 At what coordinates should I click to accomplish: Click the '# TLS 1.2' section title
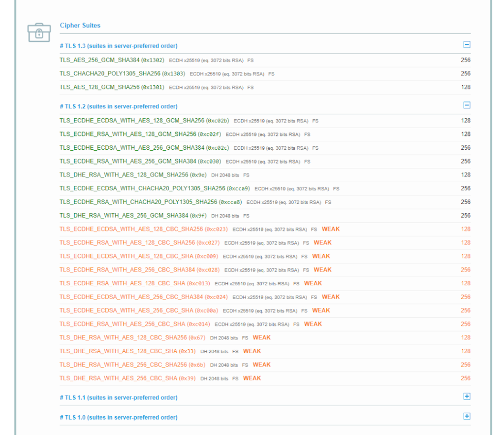(119, 106)
